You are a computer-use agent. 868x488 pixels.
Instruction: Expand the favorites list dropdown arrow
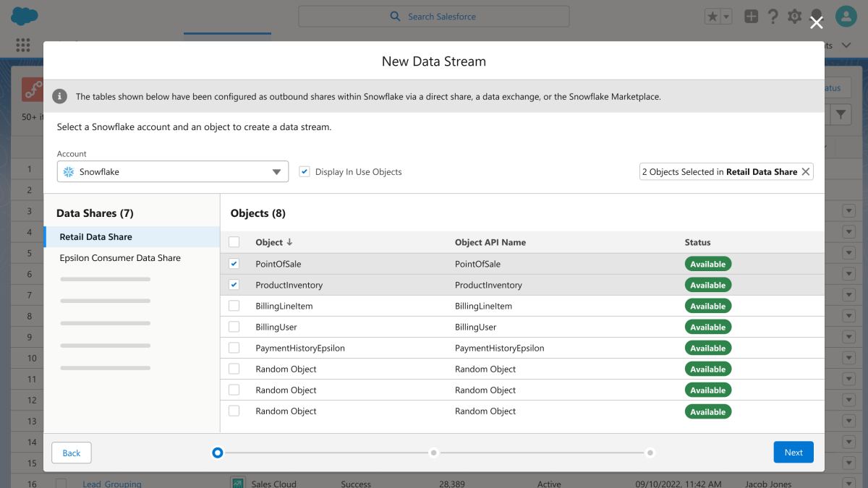coord(726,17)
